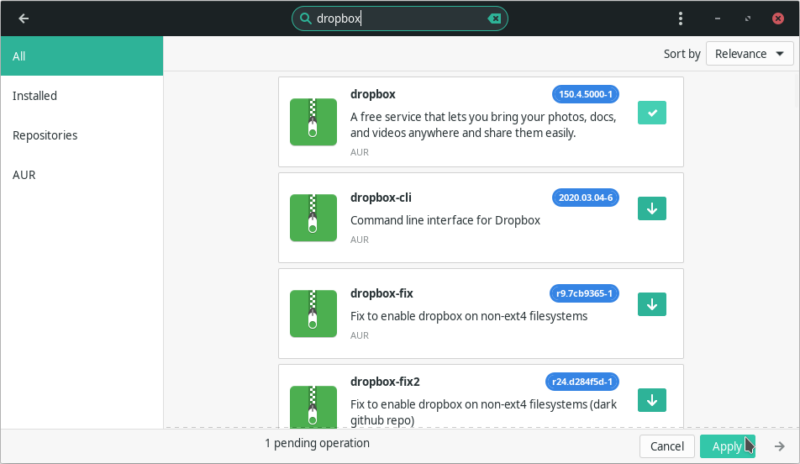Open the dropbox-fix package title

pos(381,294)
